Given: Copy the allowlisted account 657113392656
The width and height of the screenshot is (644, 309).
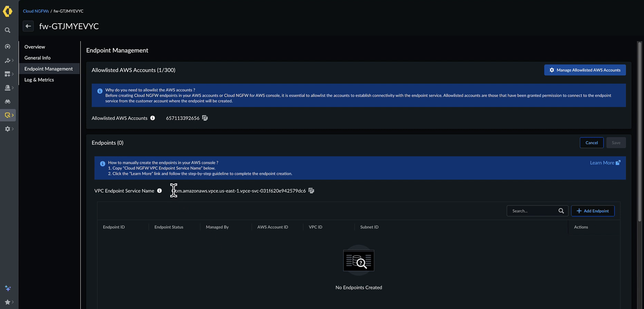Looking at the screenshot, I should pyautogui.click(x=205, y=118).
